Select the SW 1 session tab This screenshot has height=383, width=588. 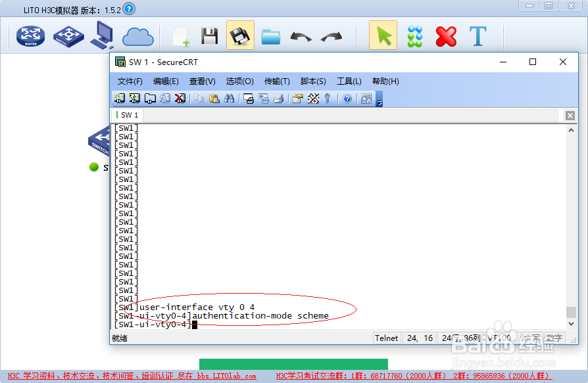tap(127, 115)
